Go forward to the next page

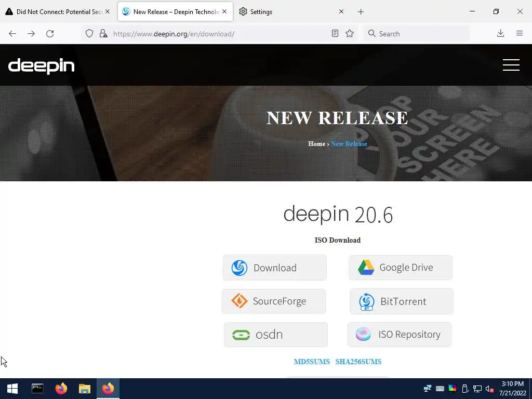[x=31, y=34]
